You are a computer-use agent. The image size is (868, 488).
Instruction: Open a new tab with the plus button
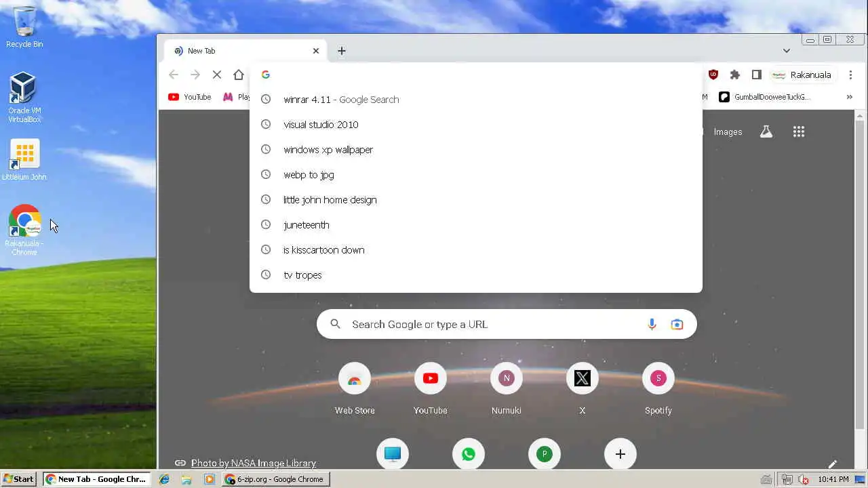click(x=342, y=51)
